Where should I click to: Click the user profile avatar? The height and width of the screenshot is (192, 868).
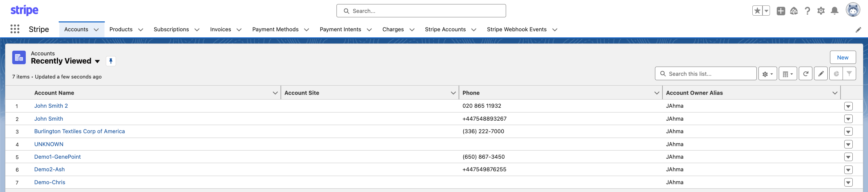[x=853, y=10]
